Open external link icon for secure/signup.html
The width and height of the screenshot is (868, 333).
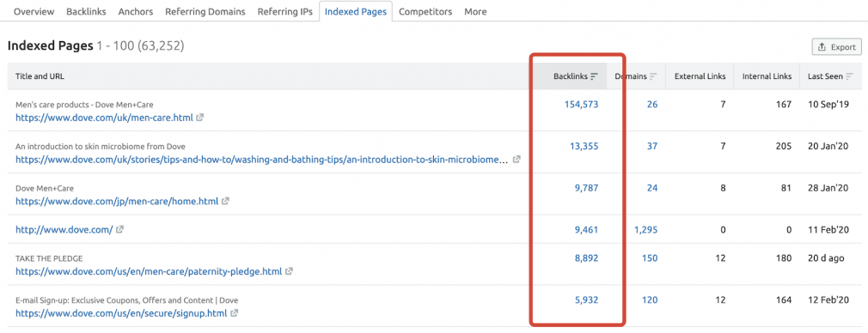coord(234,313)
